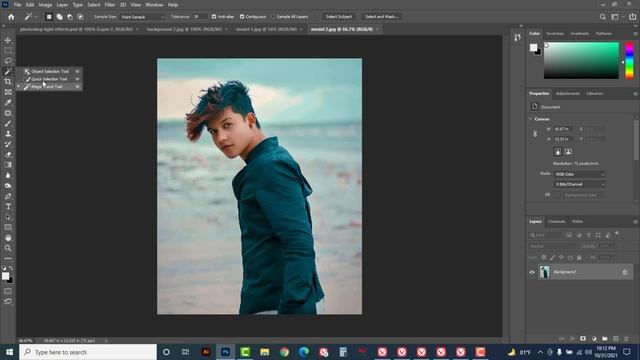Select the Clone Stamp tool

[8, 134]
